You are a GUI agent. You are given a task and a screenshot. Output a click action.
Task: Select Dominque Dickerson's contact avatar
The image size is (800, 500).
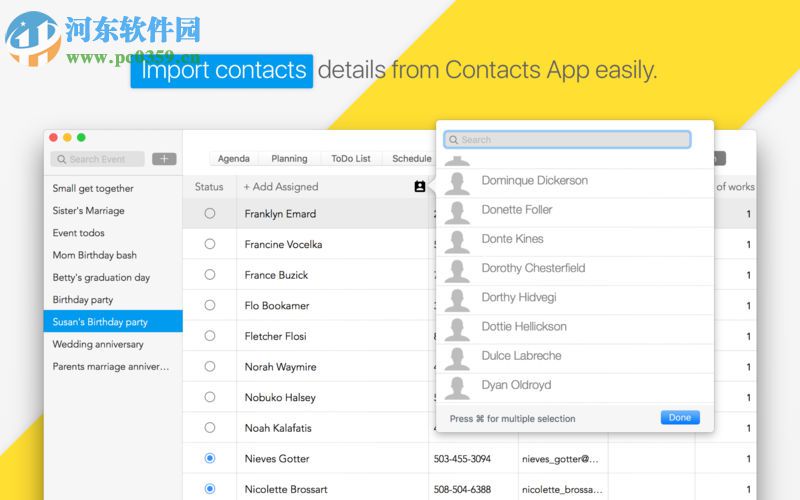click(457, 183)
